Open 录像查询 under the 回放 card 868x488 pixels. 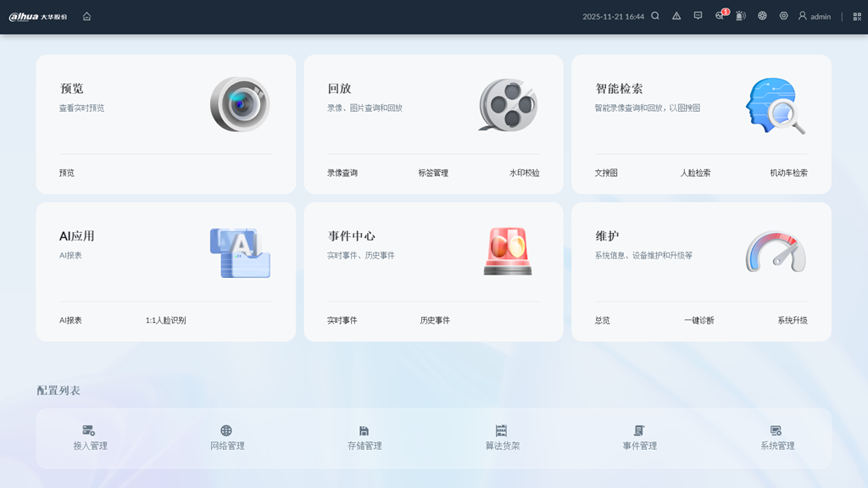[342, 173]
